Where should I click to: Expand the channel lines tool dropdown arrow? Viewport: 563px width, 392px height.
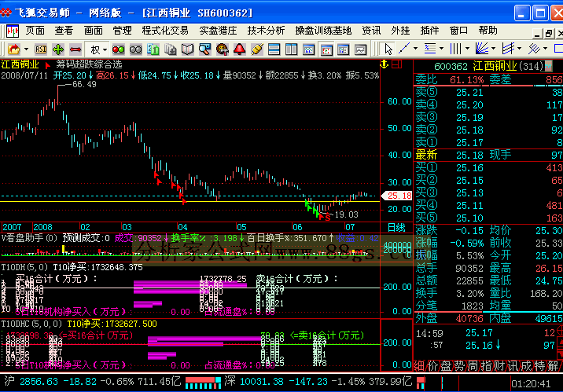(x=520, y=48)
